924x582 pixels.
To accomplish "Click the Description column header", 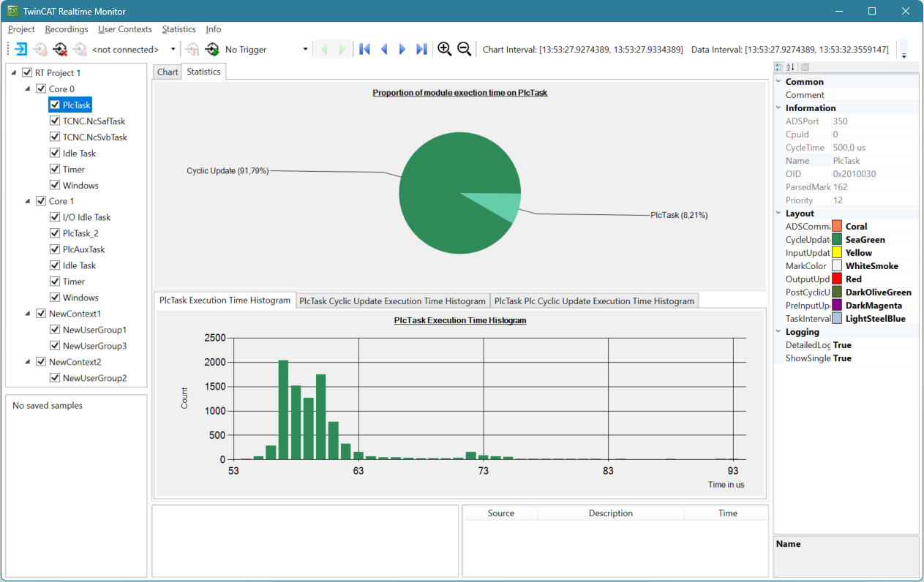I will [x=611, y=513].
